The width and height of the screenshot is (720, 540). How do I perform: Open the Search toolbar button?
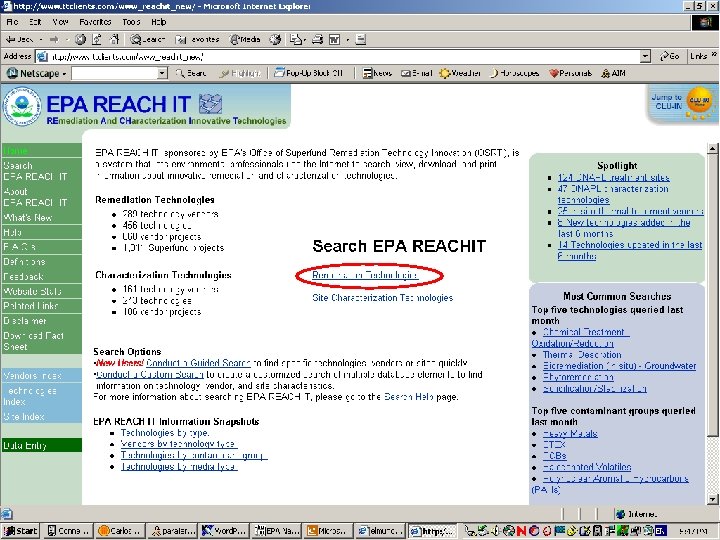[147, 39]
